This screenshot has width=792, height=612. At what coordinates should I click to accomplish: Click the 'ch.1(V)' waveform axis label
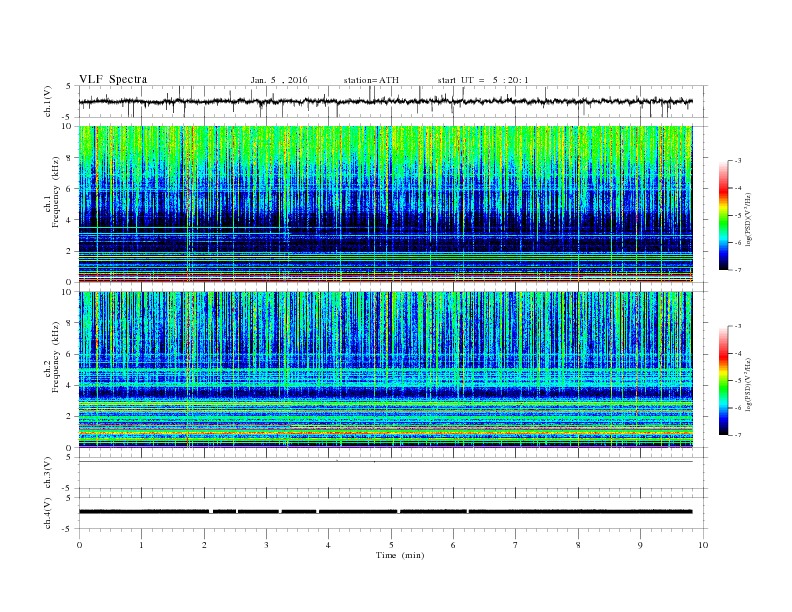[48, 101]
